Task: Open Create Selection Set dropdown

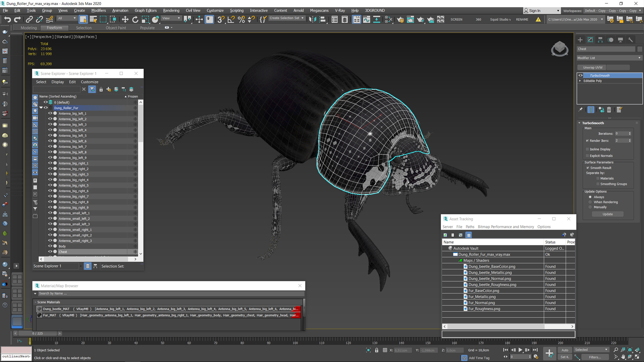Action: coord(287,18)
